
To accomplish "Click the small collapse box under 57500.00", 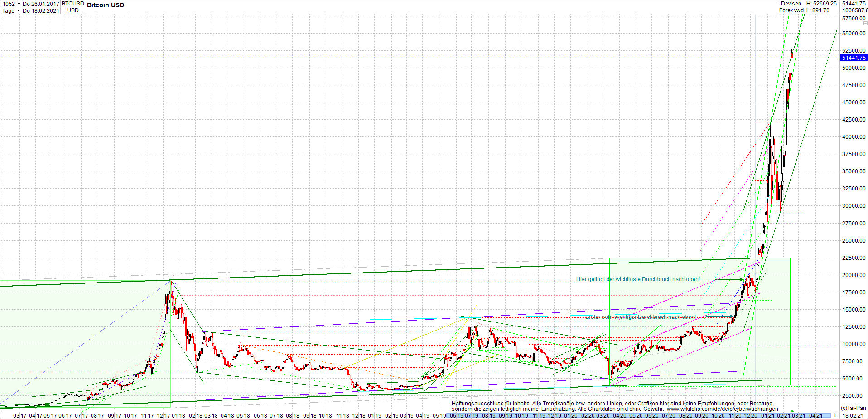I will pos(865,24).
